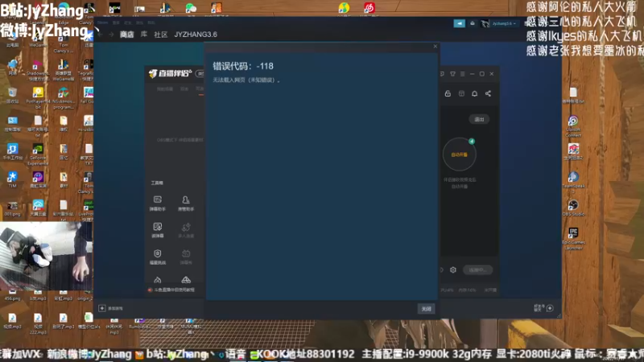Open the Ubisoft Connect desktop icon
Image resolution: width=644 pixels, height=362 pixels.
point(573,126)
